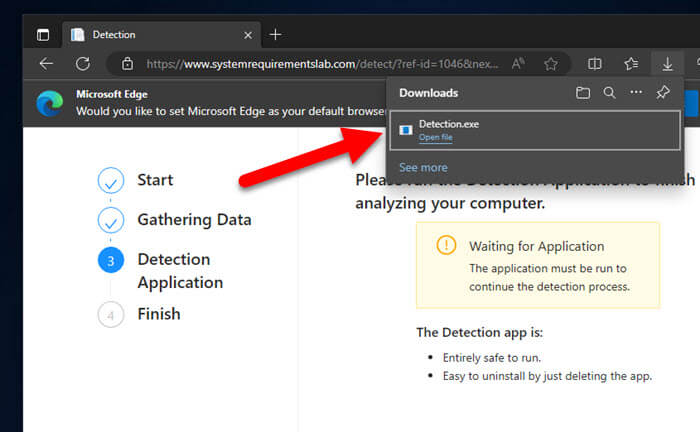The image size is (700, 432).
Task: Go back to the previous page
Action: click(x=46, y=64)
